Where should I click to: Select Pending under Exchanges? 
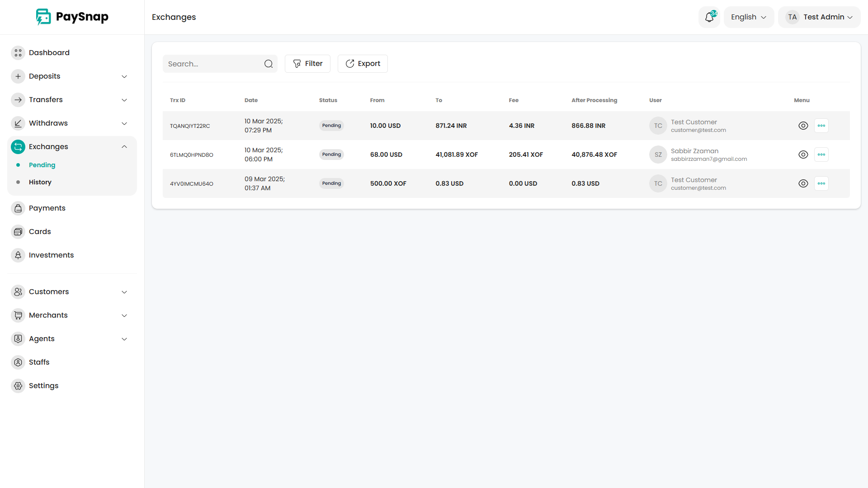(42, 165)
